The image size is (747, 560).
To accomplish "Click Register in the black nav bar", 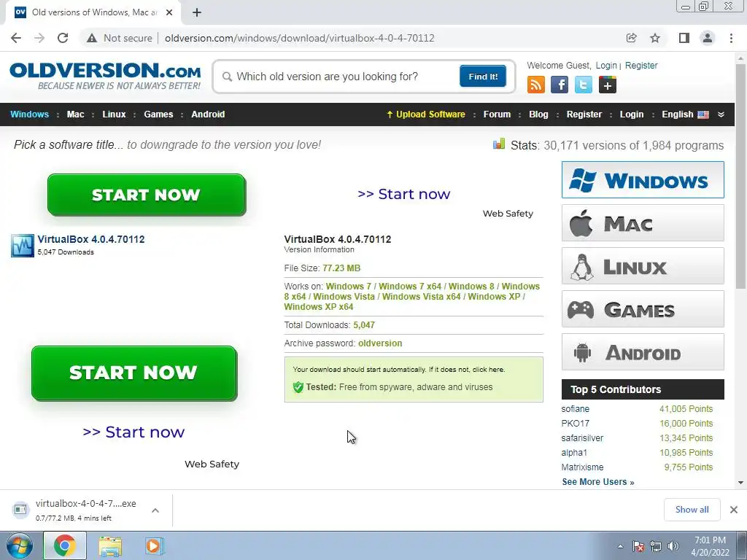I will [x=584, y=114].
